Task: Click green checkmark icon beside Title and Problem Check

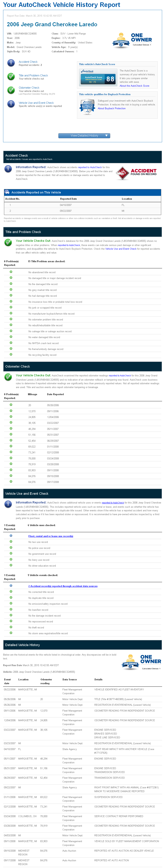Action: [x=11, y=77]
